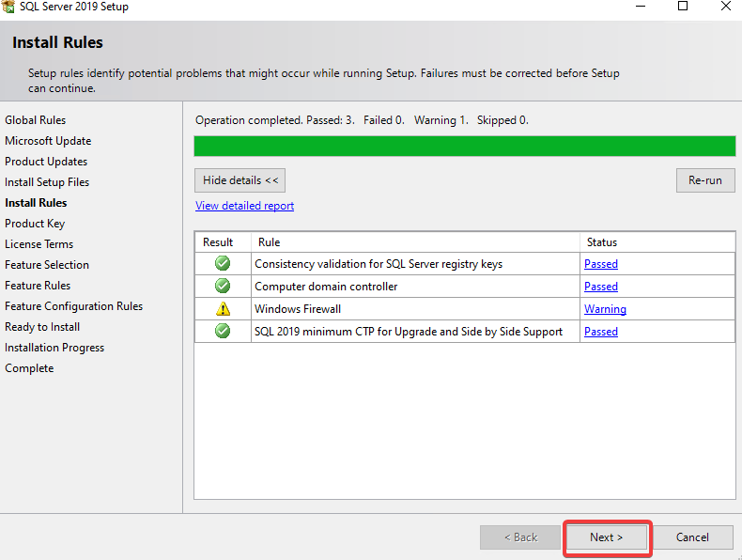This screenshot has height=560, width=742.
Task: Click green check icon for Computer domain controller
Action: coord(223,286)
